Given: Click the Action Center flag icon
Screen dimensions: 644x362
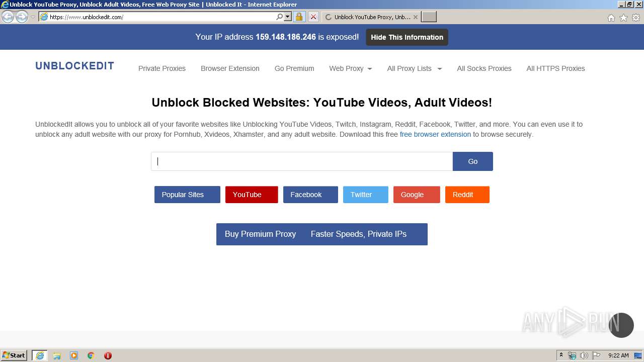Looking at the screenshot, I should point(596,355).
